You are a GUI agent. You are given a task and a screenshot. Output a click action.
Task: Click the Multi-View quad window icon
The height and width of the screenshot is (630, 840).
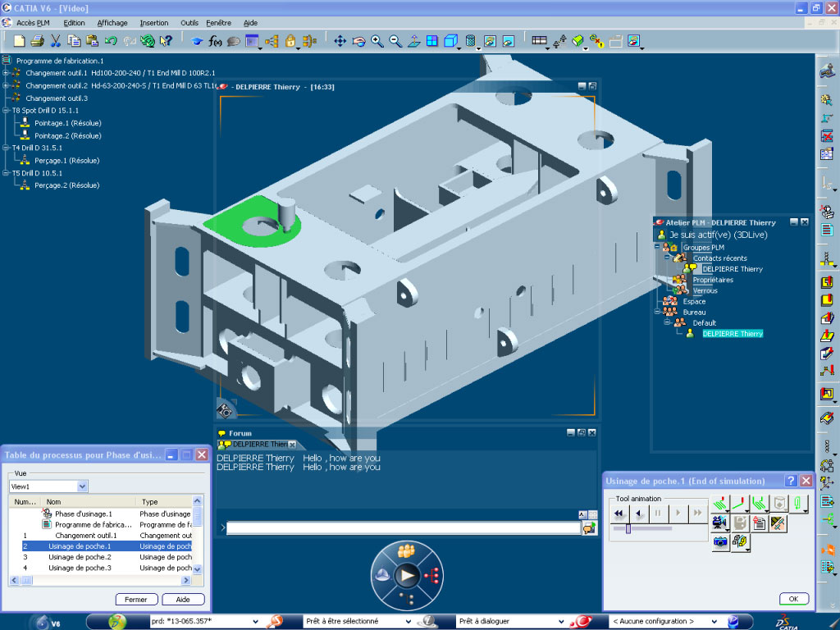click(431, 41)
